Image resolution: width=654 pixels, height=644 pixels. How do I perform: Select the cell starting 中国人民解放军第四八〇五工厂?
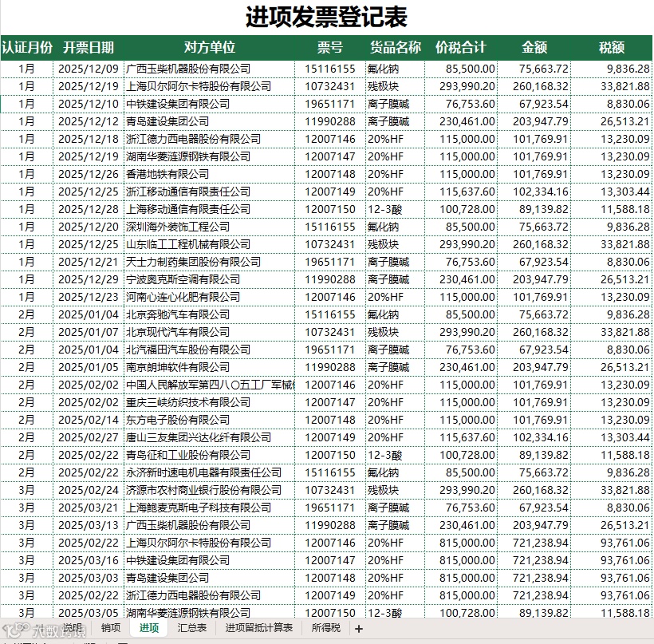tap(210, 385)
